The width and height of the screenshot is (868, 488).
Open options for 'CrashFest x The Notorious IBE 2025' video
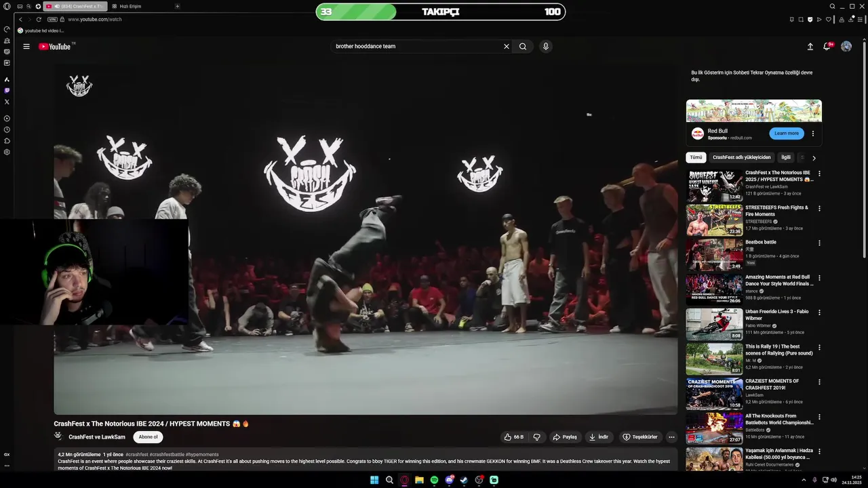[x=819, y=174]
